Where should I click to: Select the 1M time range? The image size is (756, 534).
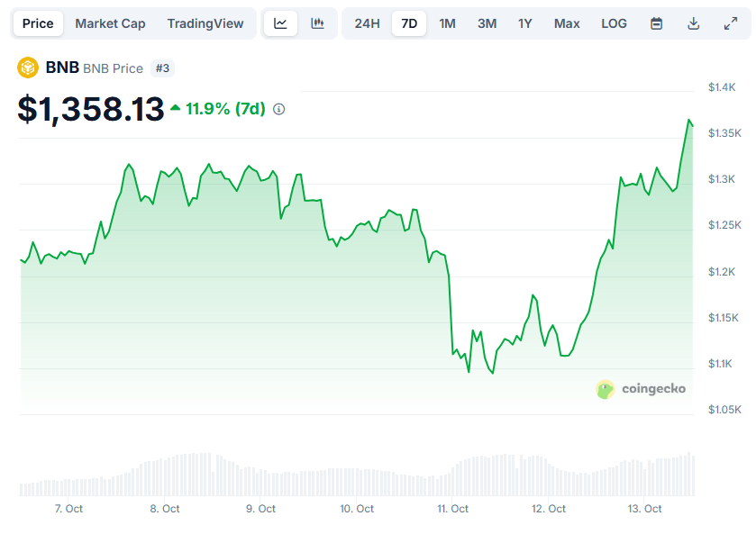tap(447, 23)
